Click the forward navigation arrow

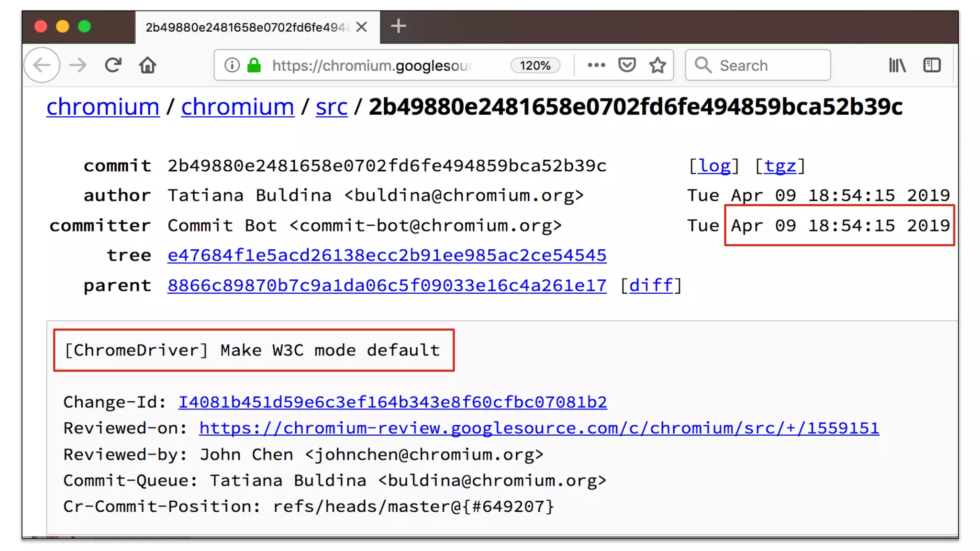[x=78, y=65]
